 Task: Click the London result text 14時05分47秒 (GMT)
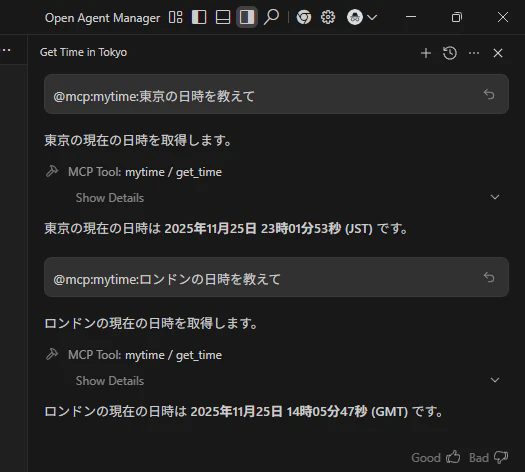coord(347,411)
